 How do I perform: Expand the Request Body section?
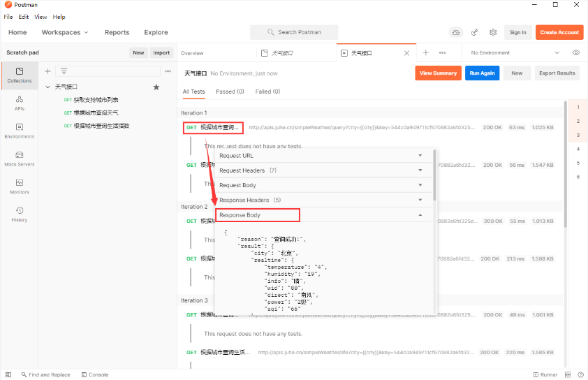tap(323, 185)
